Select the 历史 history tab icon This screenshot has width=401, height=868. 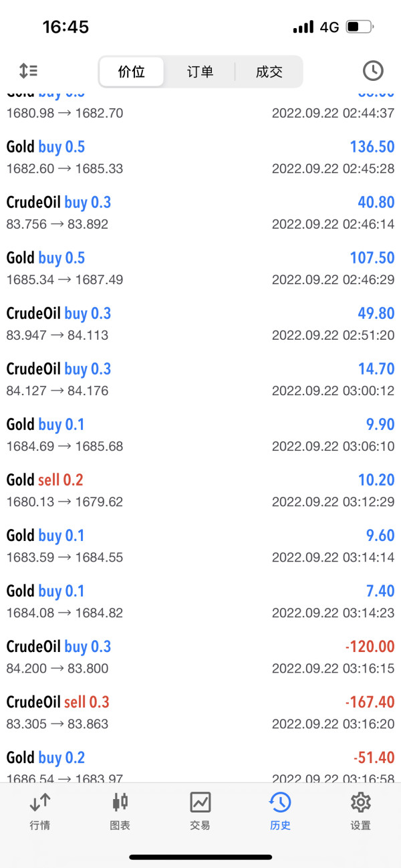[x=280, y=802]
